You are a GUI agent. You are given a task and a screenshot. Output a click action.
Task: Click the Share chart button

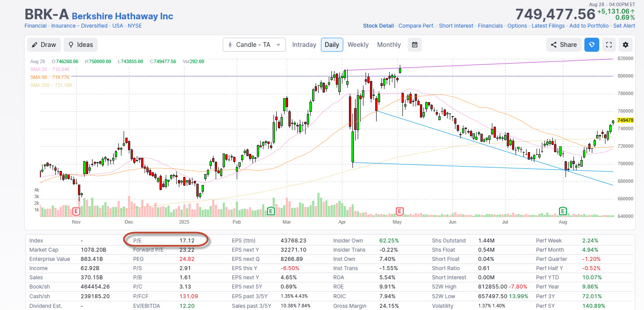pyautogui.click(x=564, y=45)
